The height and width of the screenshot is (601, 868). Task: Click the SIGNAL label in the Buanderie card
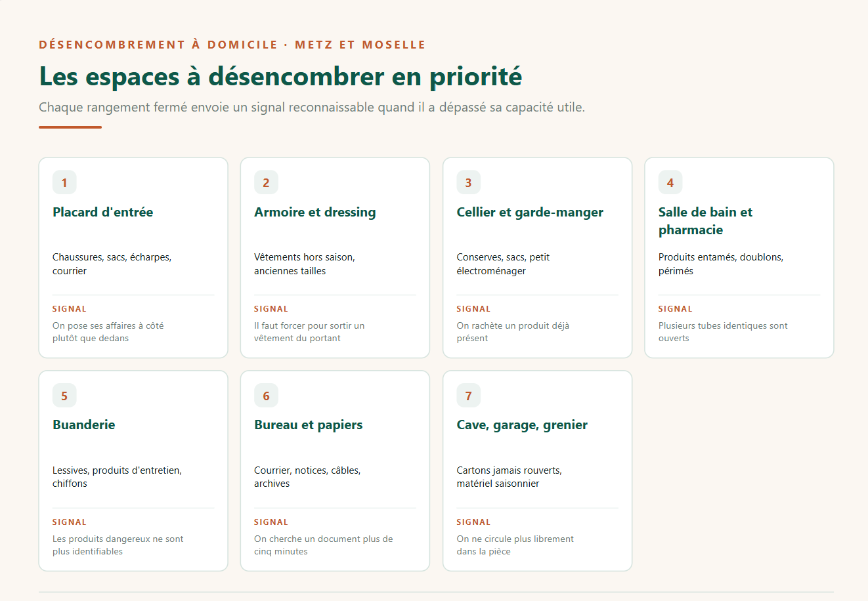coord(70,522)
